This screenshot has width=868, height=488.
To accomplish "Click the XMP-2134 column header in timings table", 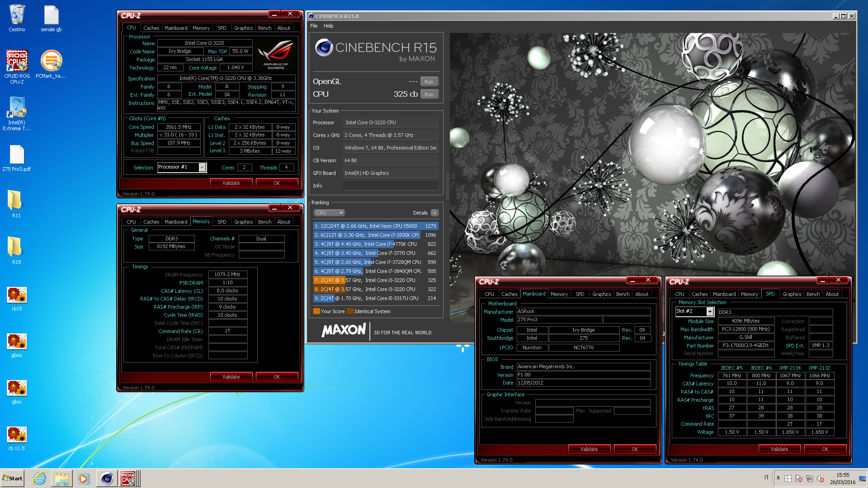I will [x=789, y=368].
